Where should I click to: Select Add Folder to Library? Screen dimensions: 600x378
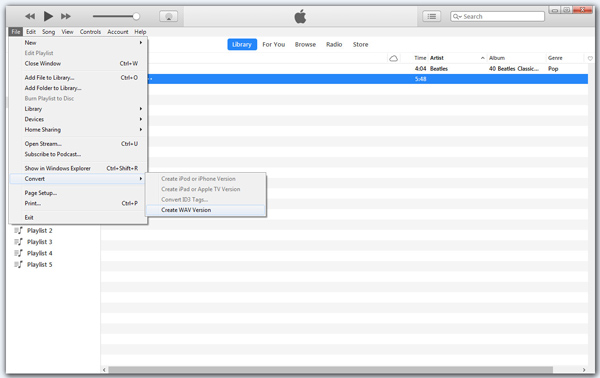tap(78, 88)
